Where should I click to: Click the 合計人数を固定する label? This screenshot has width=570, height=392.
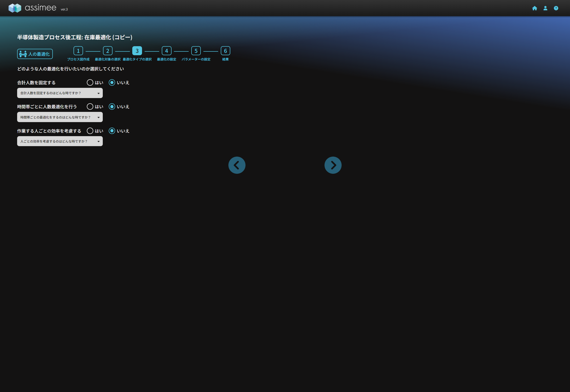[x=36, y=83]
